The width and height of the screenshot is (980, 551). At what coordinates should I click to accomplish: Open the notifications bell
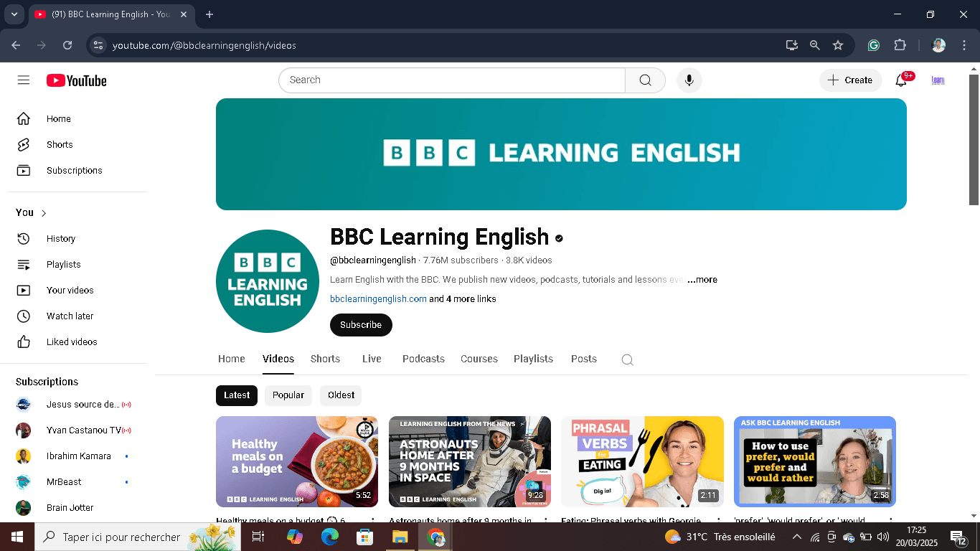(x=901, y=80)
